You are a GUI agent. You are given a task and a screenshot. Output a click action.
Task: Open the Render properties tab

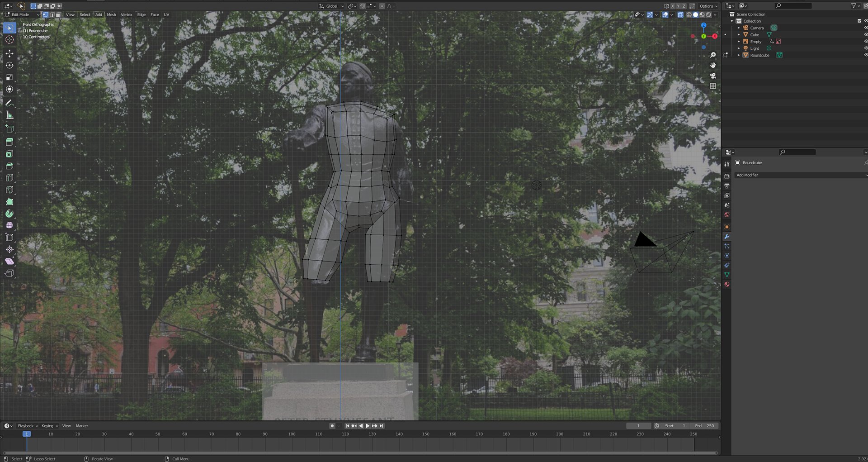click(727, 176)
